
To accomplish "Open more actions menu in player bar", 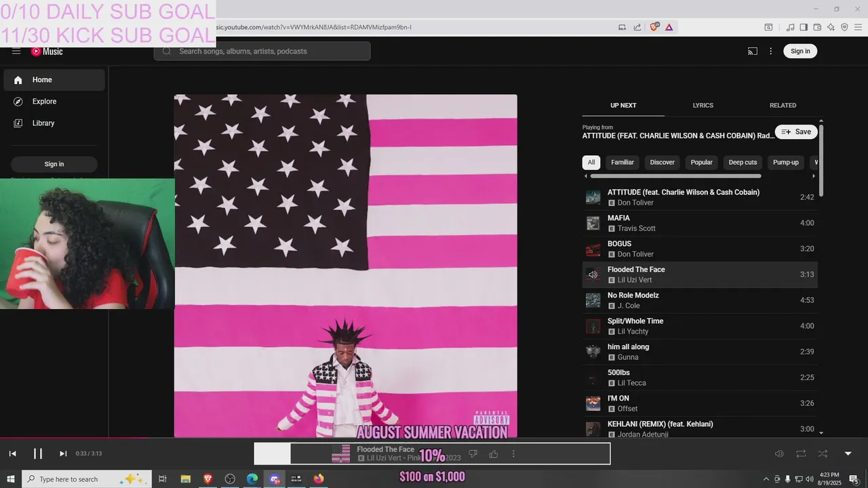I will pos(513,453).
